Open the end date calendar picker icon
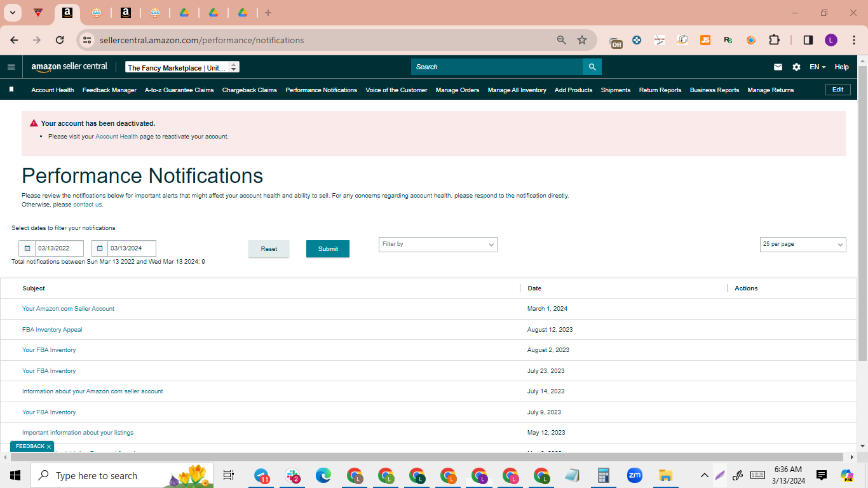 click(x=100, y=248)
